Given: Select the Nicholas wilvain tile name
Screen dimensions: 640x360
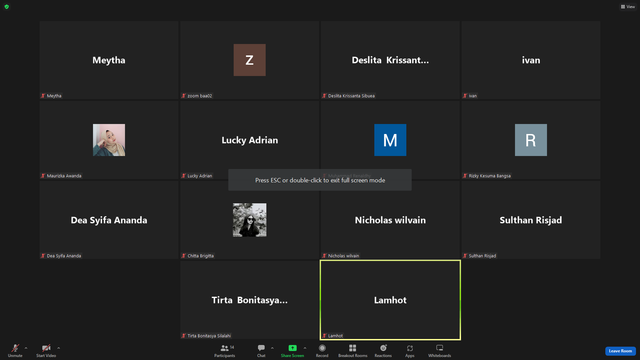Looking at the screenshot, I should (x=390, y=220).
